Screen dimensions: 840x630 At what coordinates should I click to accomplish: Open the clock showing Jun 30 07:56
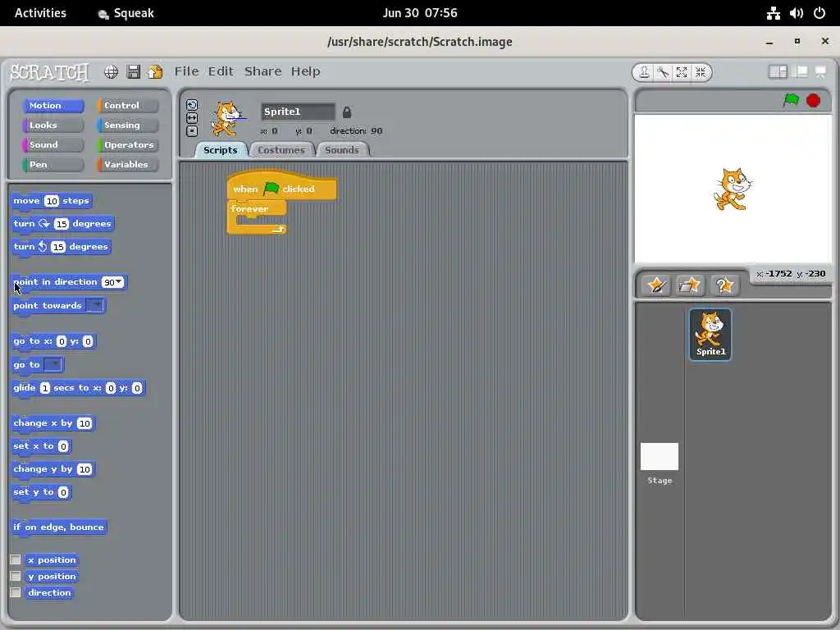tap(420, 13)
